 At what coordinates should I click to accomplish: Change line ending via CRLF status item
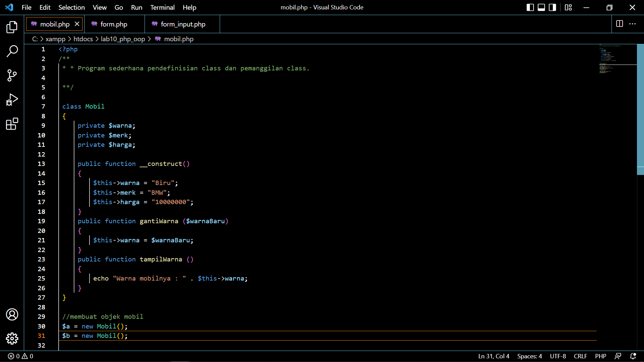tap(580, 356)
